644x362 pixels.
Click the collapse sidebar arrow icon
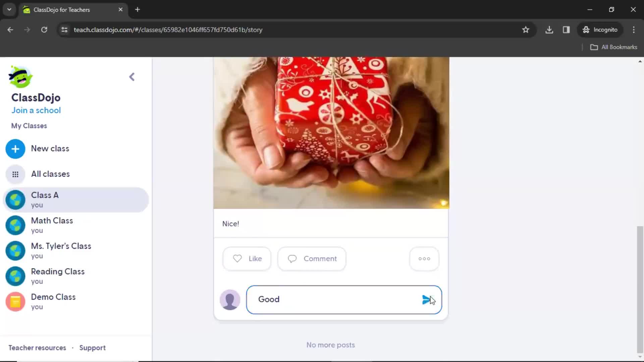[x=132, y=76]
